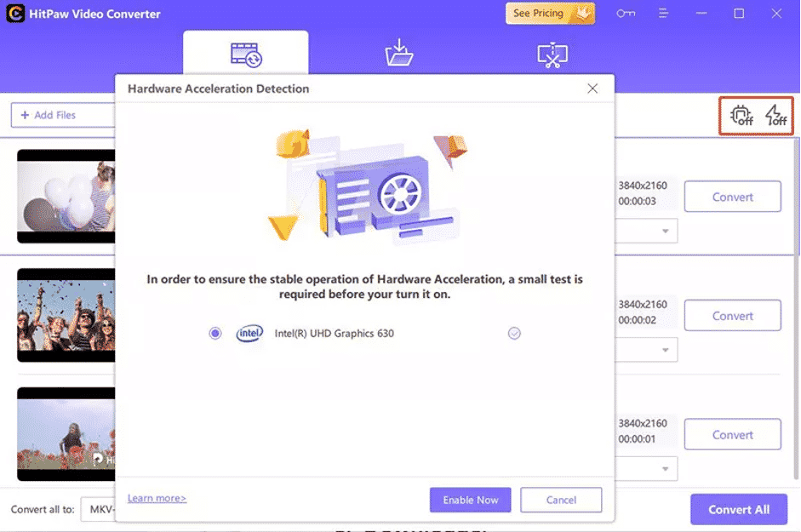Switch to the Download tab
The image size is (801, 532).
coord(399,54)
